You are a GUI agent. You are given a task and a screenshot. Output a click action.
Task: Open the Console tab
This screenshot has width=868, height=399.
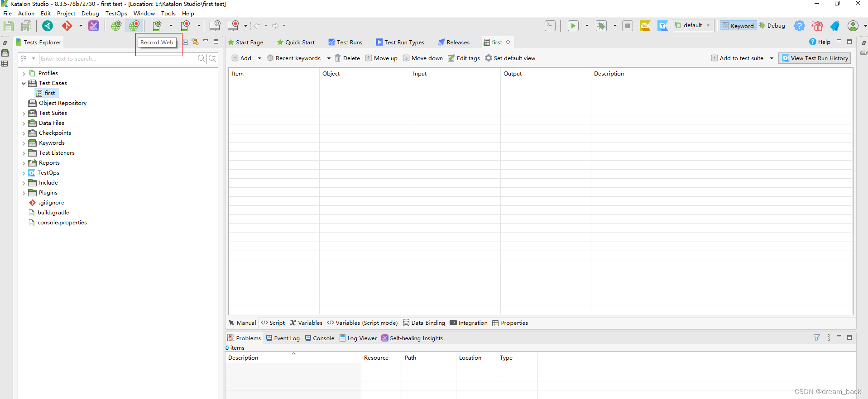[x=320, y=338]
